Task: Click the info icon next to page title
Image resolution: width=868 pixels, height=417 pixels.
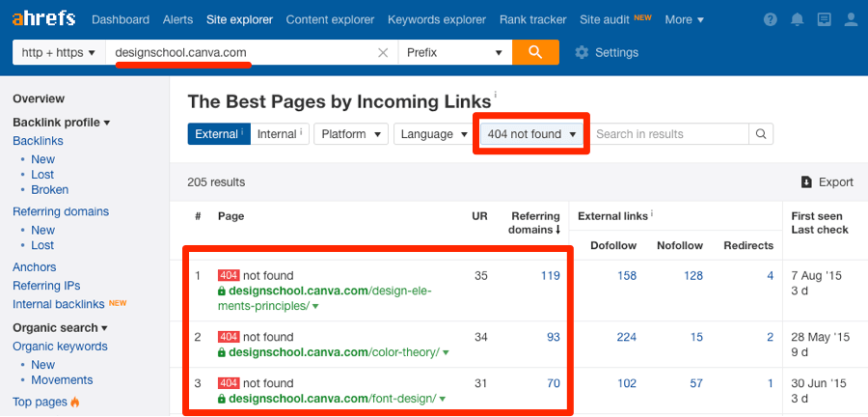Action: click(x=495, y=96)
